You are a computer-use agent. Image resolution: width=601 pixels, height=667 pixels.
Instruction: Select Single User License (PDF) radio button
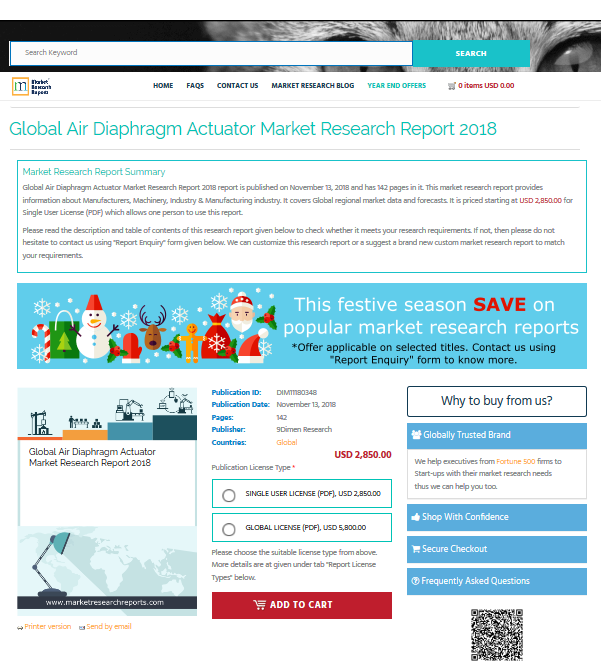point(229,496)
